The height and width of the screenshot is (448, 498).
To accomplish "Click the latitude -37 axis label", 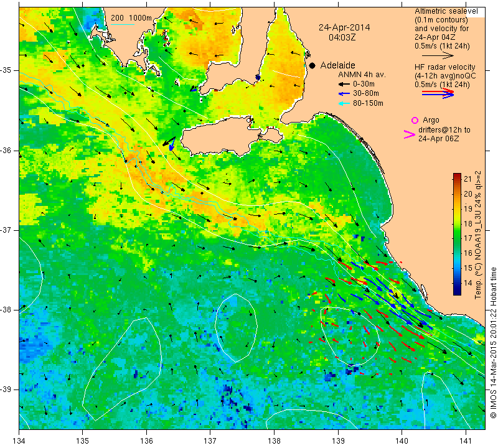I will (x=7, y=230).
